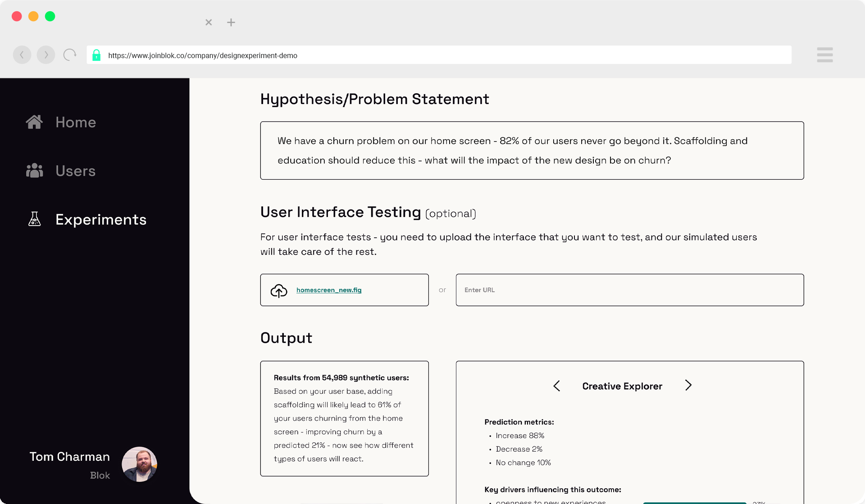Click the Enter URL input field
865x504 pixels.
coord(629,290)
